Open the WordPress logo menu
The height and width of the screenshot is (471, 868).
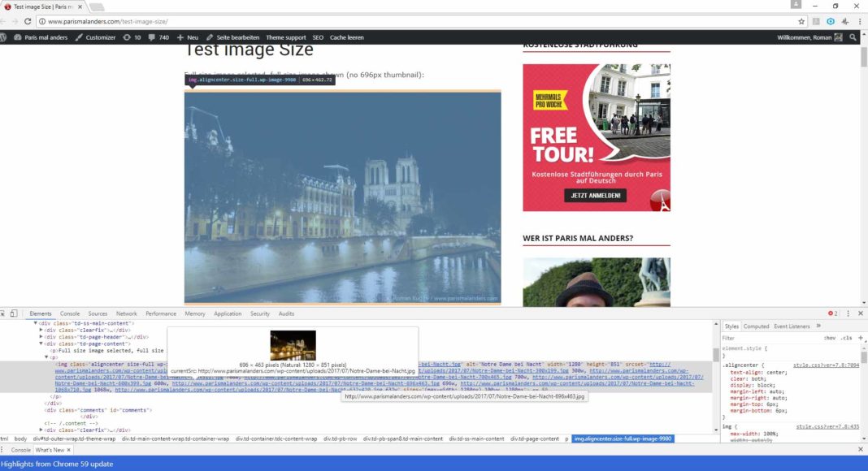coord(3,37)
